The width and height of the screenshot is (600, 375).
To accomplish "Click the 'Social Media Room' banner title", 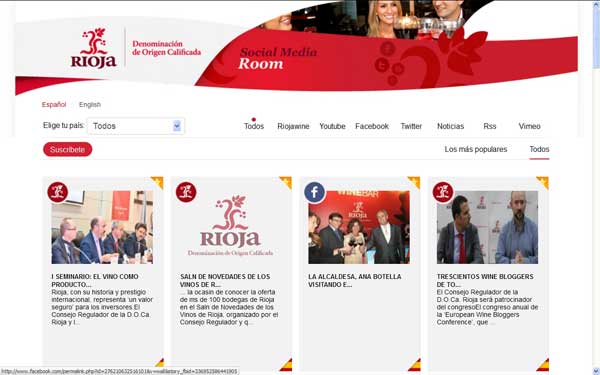I will tap(278, 58).
